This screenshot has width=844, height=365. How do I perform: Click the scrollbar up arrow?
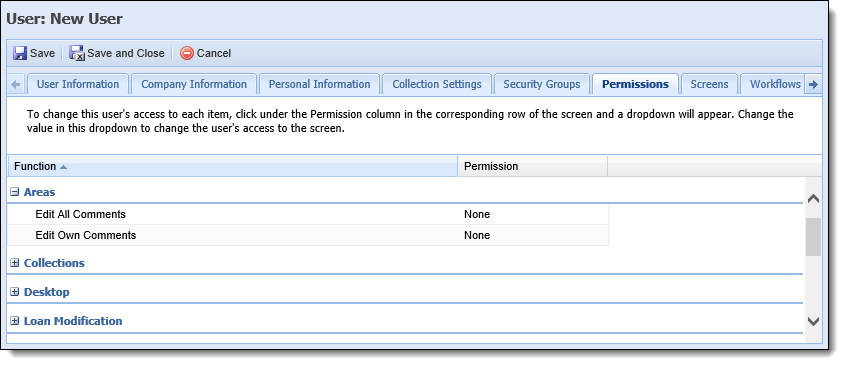point(814,199)
